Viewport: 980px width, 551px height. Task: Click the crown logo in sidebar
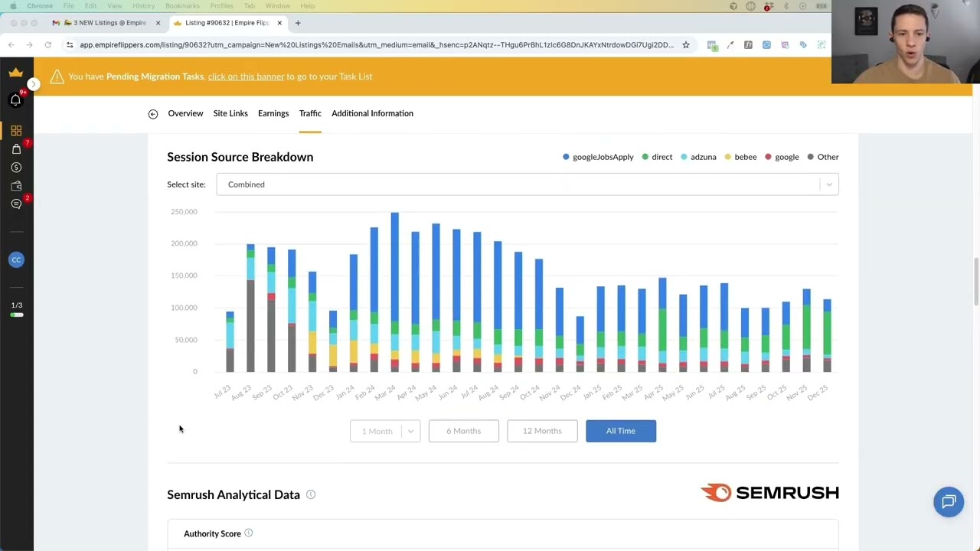tap(16, 73)
